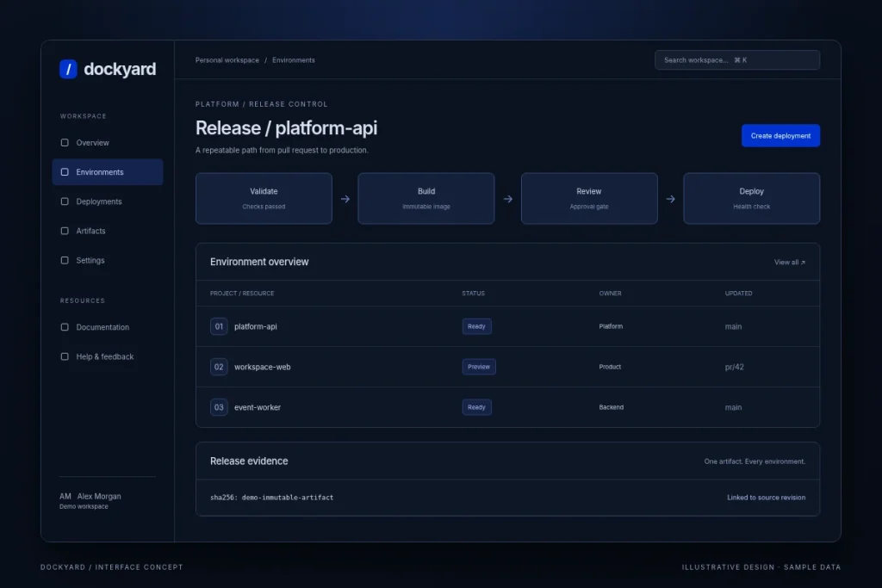Click Linked to source revision text
Screen dimensions: 882x588
pos(766,498)
